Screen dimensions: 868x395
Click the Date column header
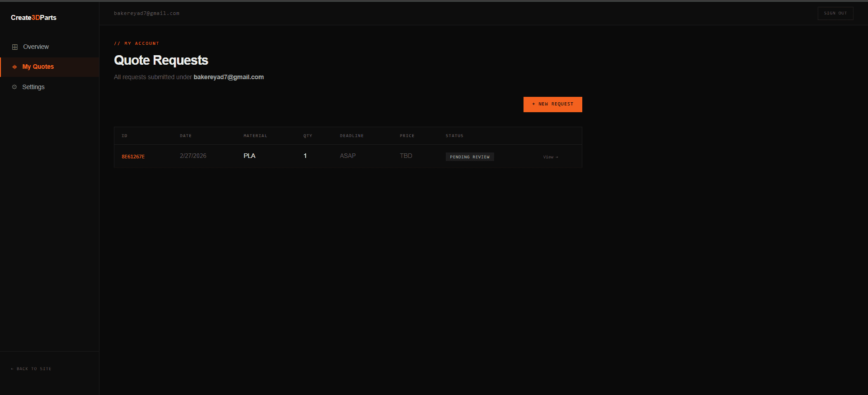click(186, 136)
